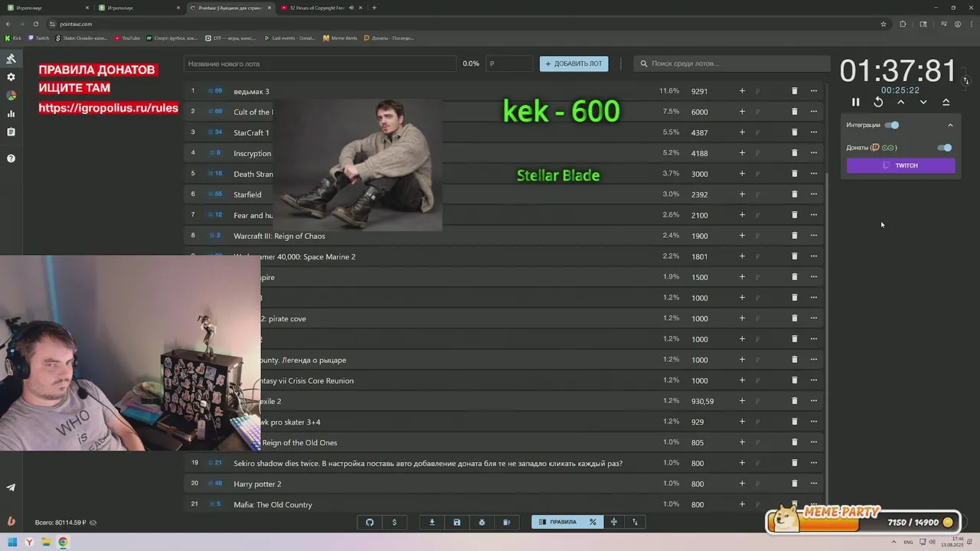This screenshot has height=551, width=980.
Task: Open more options for Inscryption row
Action: 814,153
